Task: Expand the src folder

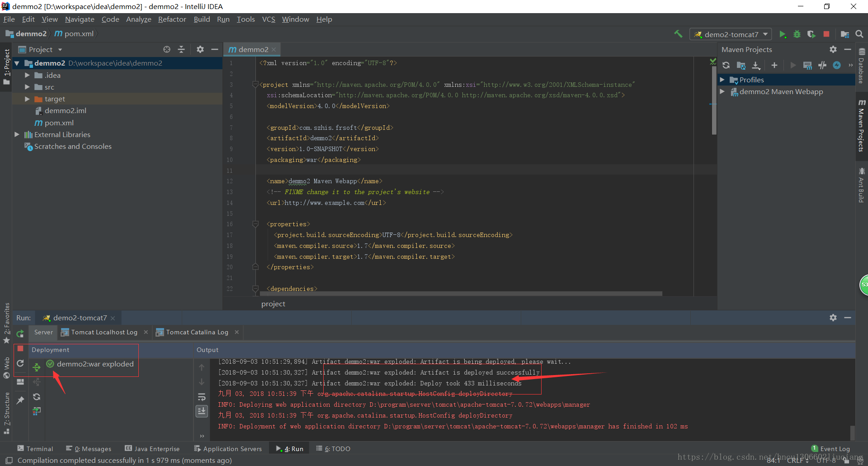Action: click(27, 87)
